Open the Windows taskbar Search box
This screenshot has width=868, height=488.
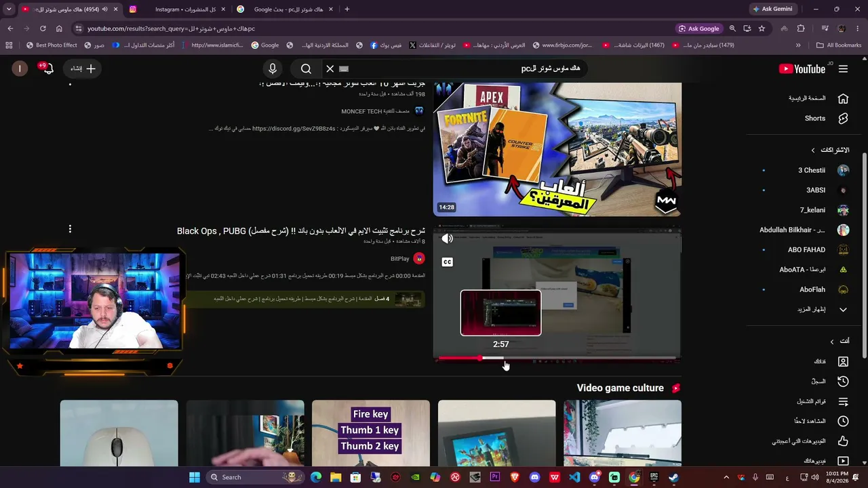(x=256, y=477)
